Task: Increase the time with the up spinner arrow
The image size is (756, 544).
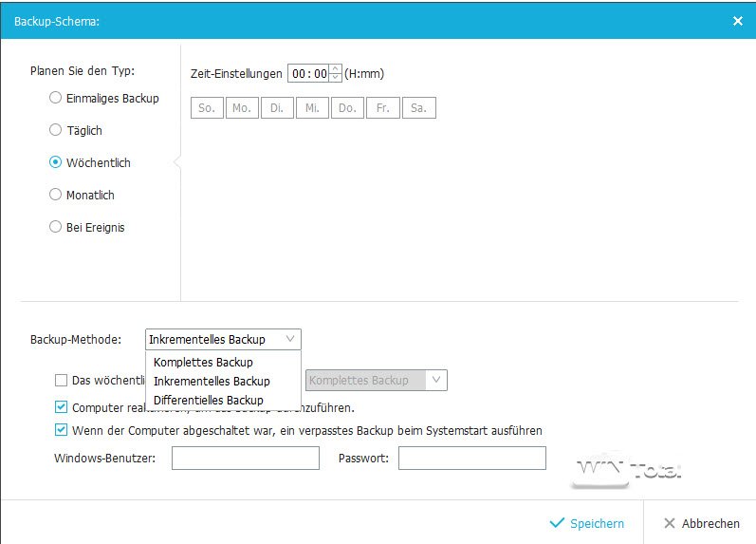Action: pos(335,68)
